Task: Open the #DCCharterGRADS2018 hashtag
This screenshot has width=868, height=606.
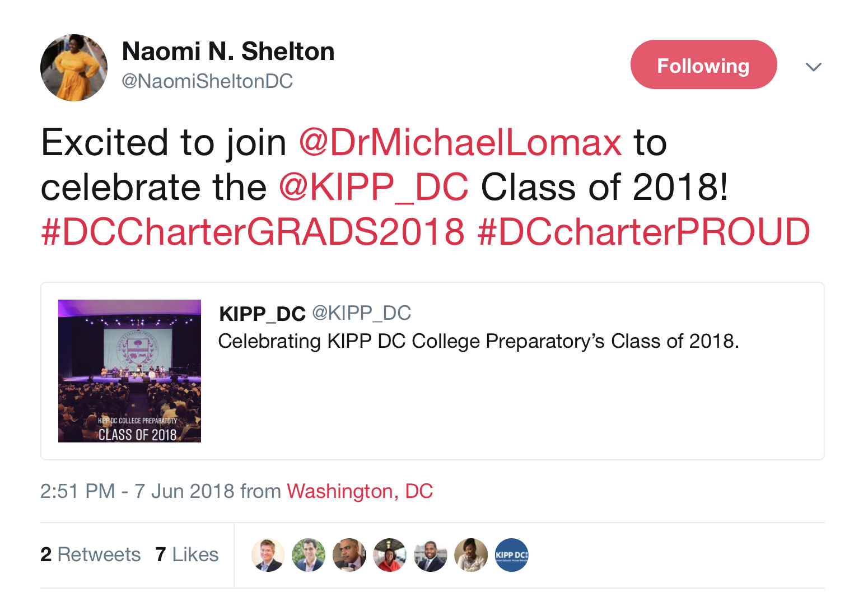Action: pyautogui.click(x=253, y=231)
